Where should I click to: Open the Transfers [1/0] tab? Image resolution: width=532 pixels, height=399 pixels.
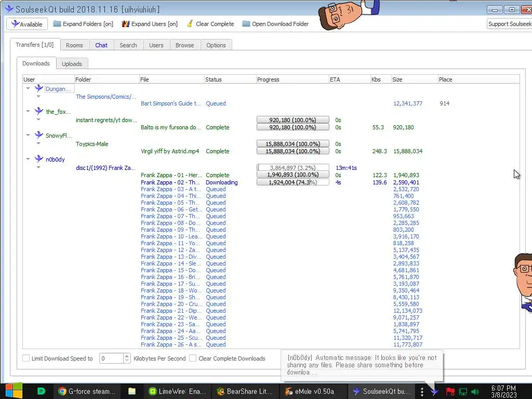point(35,45)
